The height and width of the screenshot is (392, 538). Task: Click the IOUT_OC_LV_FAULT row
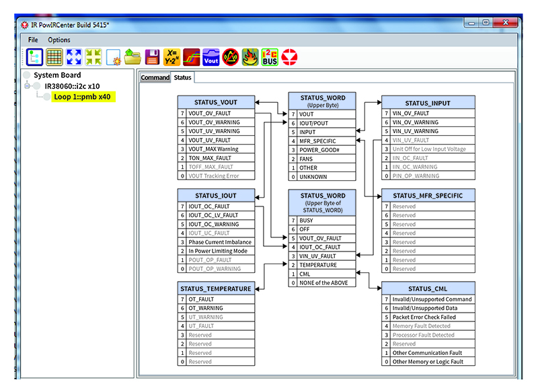216,215
